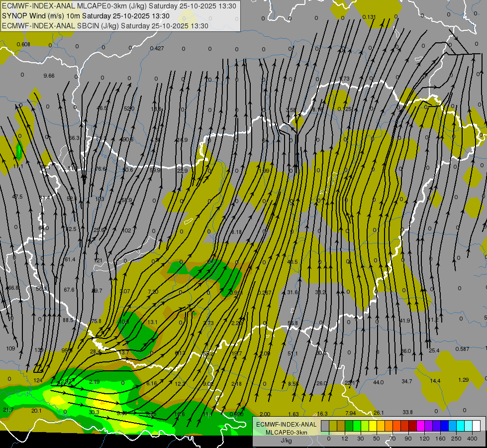The image size is (487, 448).
Task: Click legend tick label 50
Action: [377, 439]
